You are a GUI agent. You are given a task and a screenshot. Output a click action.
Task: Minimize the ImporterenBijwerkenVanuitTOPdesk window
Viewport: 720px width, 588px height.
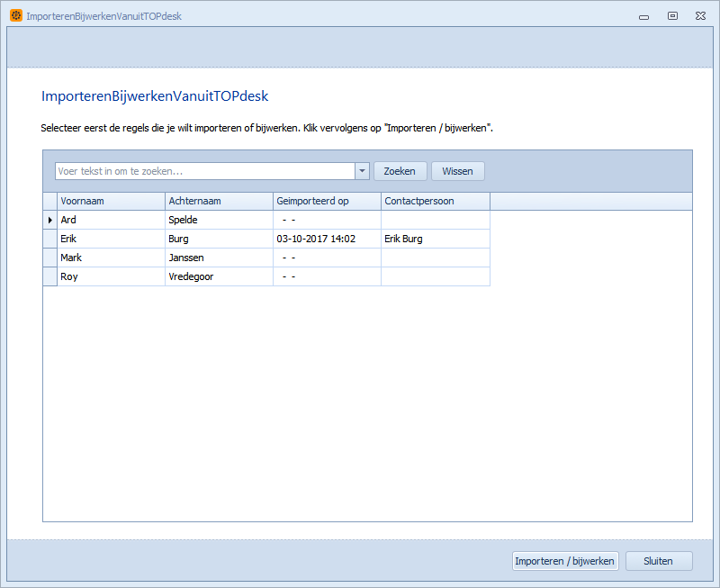(x=643, y=16)
